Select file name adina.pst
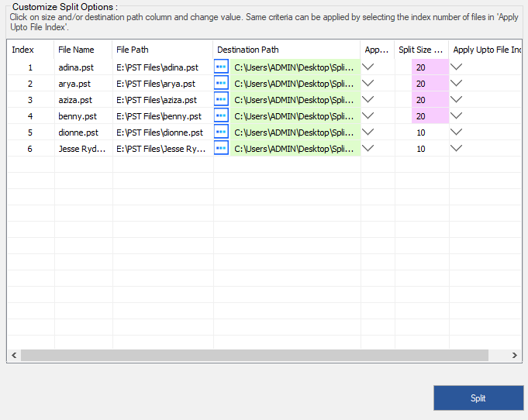The width and height of the screenshot is (528, 420). 76,67
